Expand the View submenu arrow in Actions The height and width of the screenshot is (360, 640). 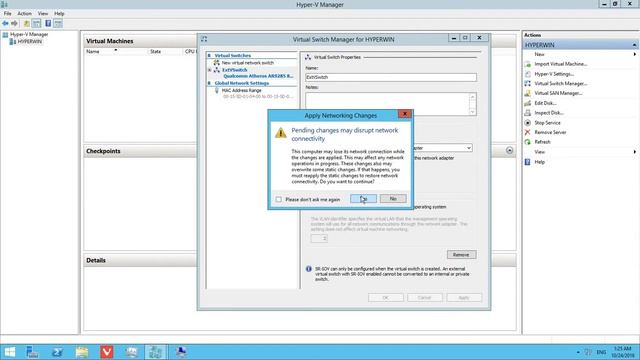635,152
